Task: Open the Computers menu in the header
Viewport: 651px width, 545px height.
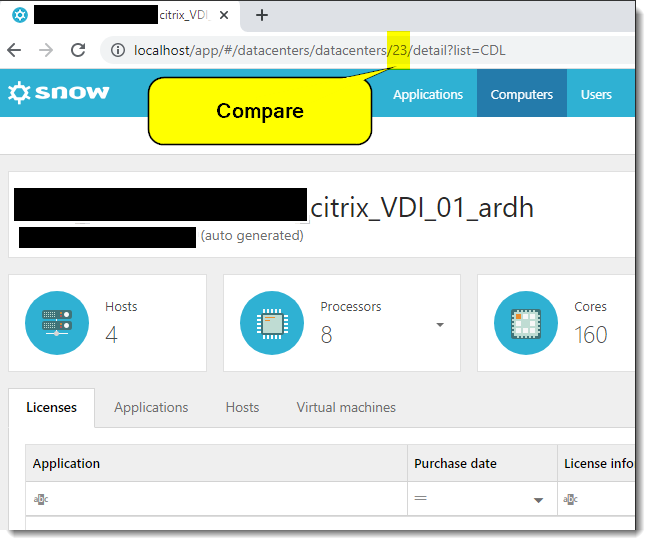Action: [x=522, y=94]
